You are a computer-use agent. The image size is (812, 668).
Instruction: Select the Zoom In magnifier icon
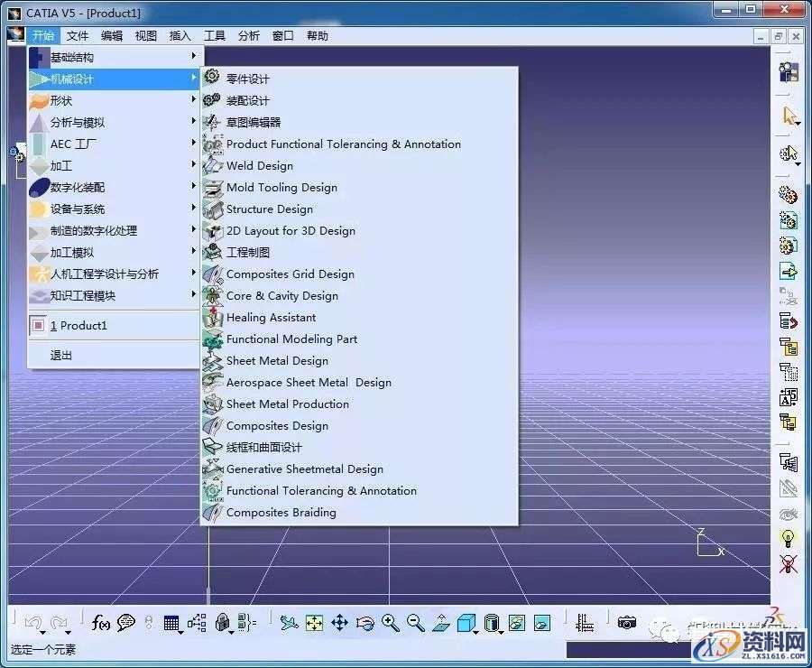(391, 622)
